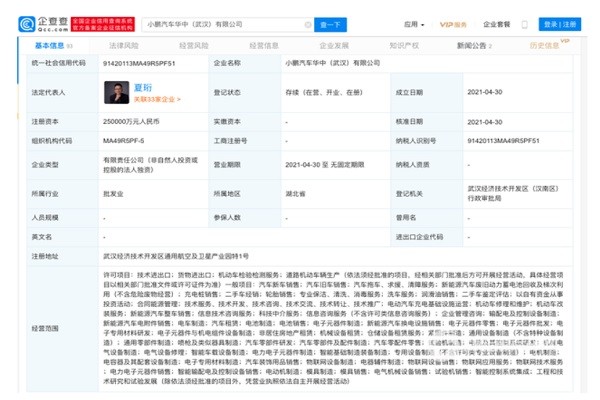Click the 登录|注册 button
Screen dimensions: 600x400
[560, 24]
